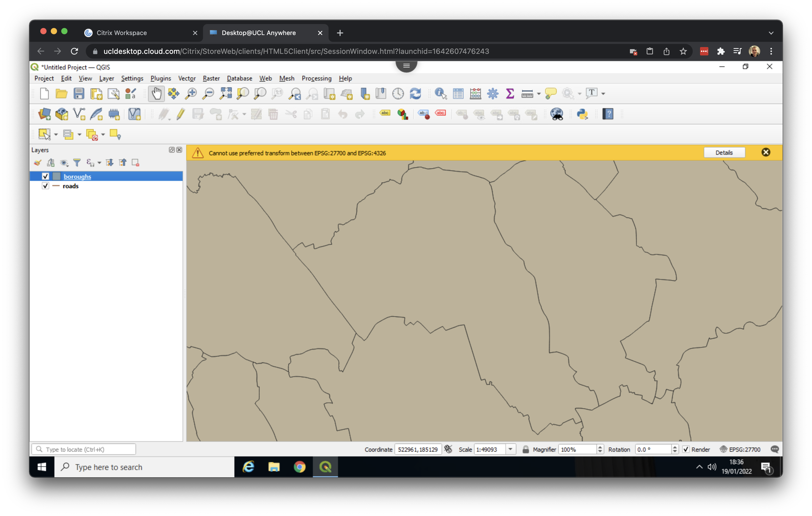Open the Processing menu
Image resolution: width=812 pixels, height=516 pixels.
(x=316, y=78)
